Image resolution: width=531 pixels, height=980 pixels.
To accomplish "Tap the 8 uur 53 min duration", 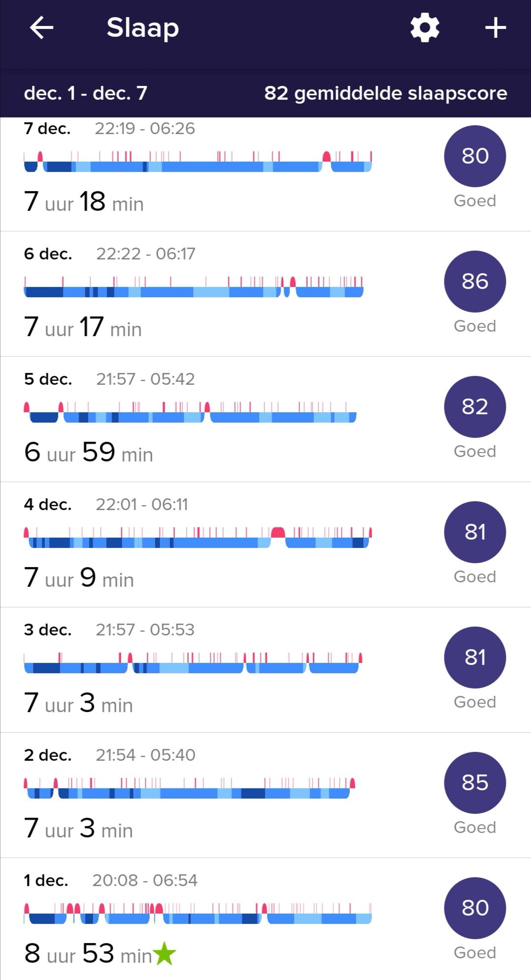I will click(88, 954).
